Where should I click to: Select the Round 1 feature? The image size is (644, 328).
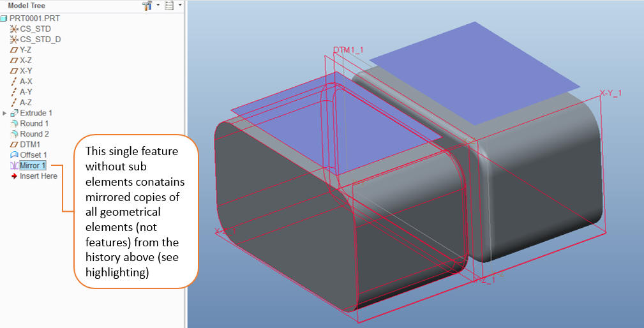[x=34, y=123]
